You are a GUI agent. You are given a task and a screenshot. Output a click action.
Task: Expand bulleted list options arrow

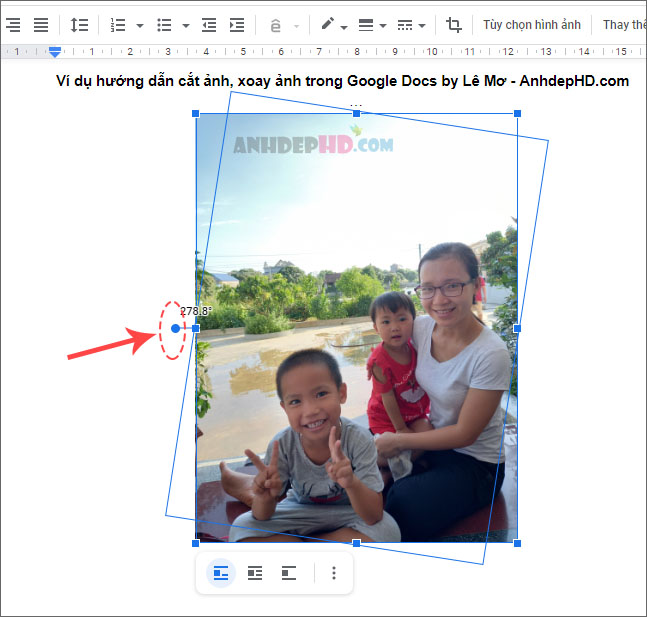[x=186, y=26]
